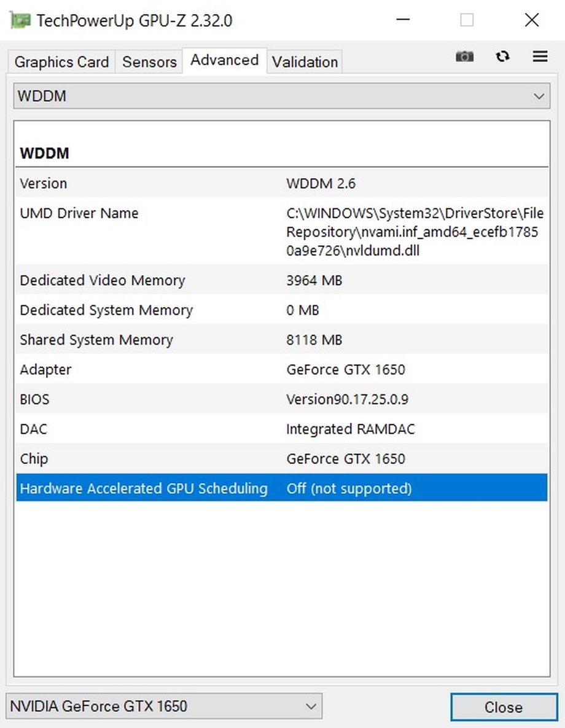
Task: Select the Dedicated Video Memory row
Action: [x=282, y=280]
